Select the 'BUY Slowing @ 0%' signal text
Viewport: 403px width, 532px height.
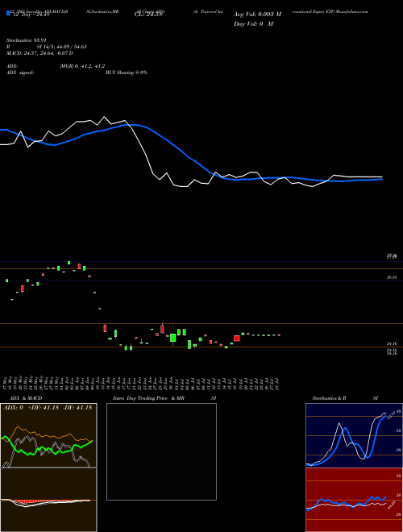pyautogui.click(x=127, y=73)
